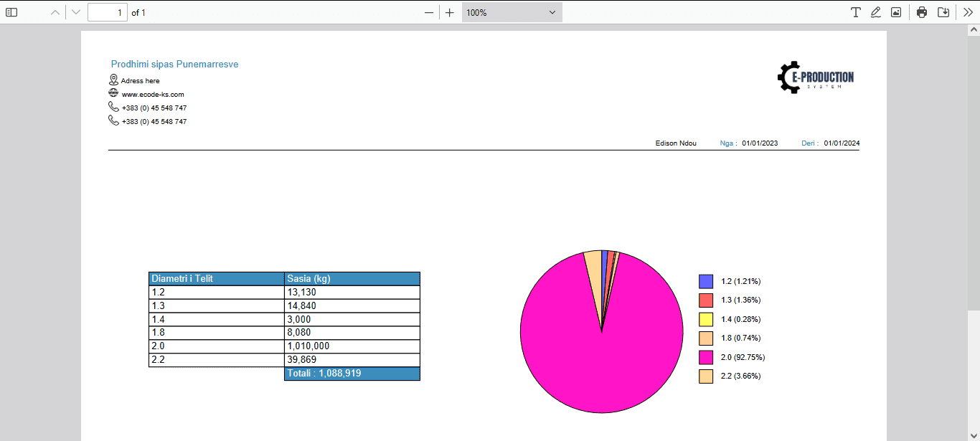Select the Draw annotation pen
The image size is (980, 441).
[x=876, y=11]
